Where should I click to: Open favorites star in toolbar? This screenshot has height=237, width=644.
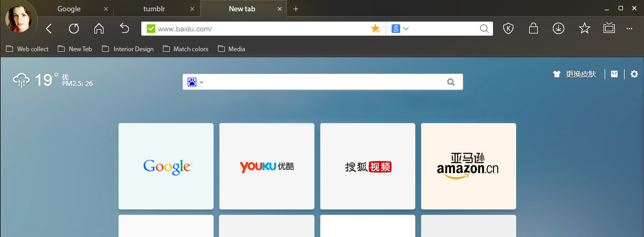pos(585,28)
